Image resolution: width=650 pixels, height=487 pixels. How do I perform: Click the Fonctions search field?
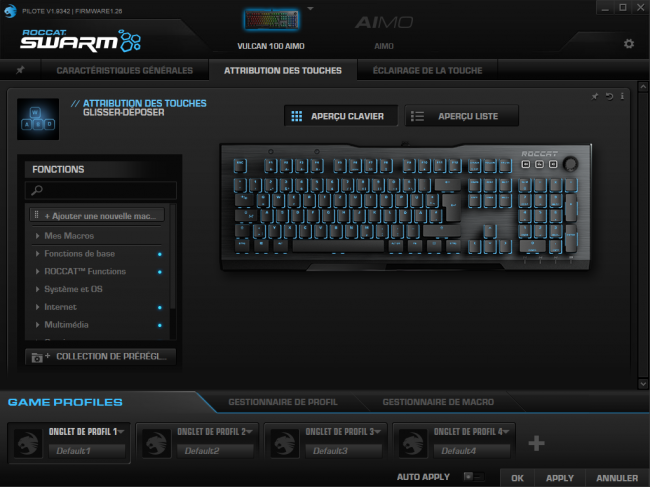tap(101, 190)
